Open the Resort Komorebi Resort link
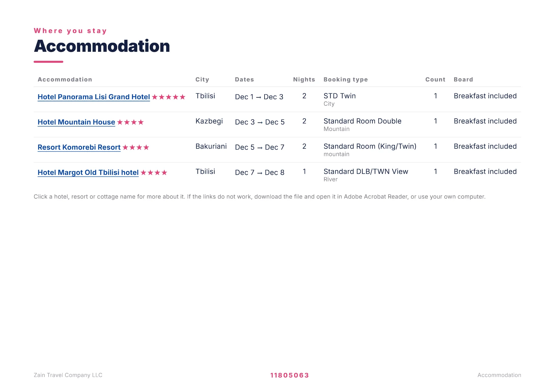Viewport: 555px width, 392px height. coord(79,148)
